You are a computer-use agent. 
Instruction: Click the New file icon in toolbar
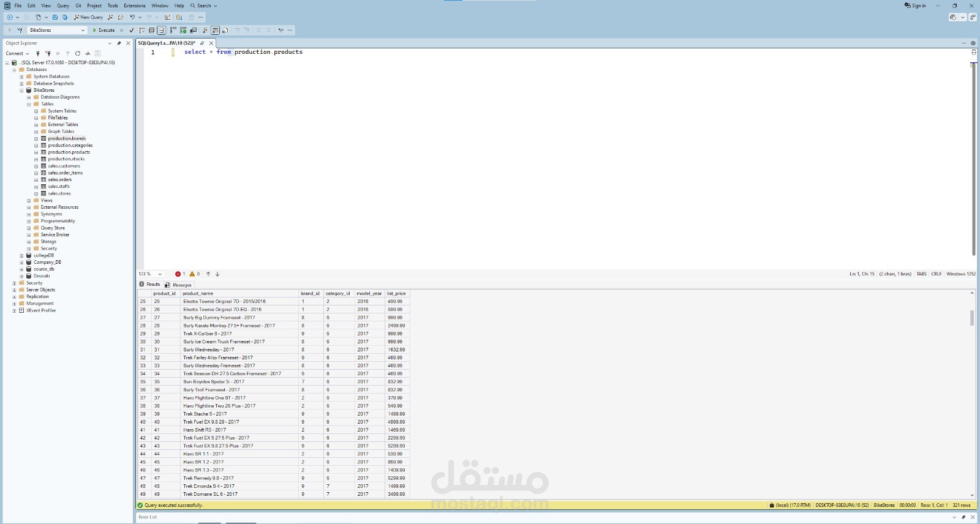38,17
